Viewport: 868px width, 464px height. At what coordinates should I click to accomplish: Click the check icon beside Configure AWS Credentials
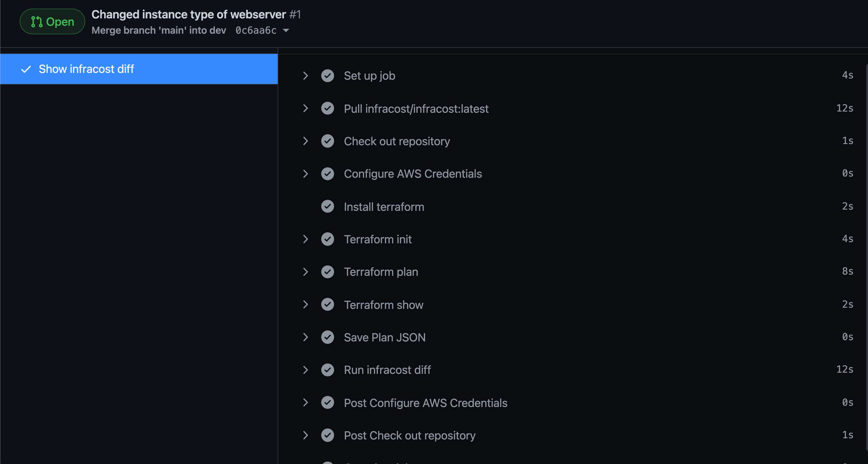click(x=327, y=173)
